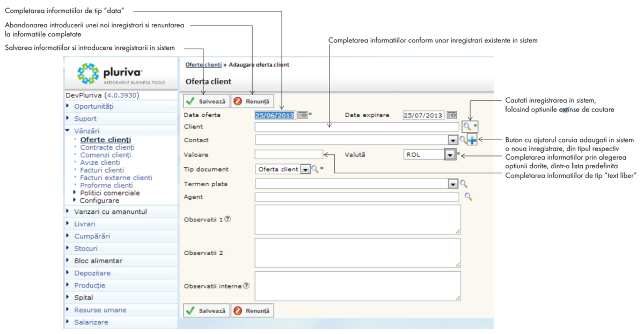Open the Valută currency dropdown
The height and width of the screenshot is (334, 644).
click(450, 154)
